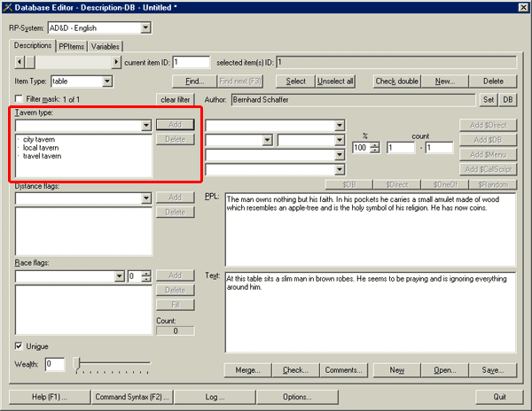
Task: Open the RP-System dropdown
Action: [145, 28]
